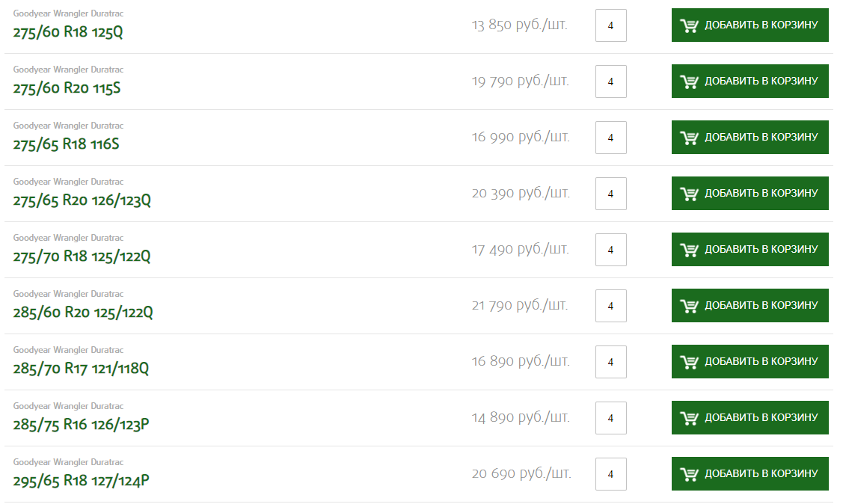Click cart icon for 275/70 R18 125/122Q
Viewport: 843px width, 504px height.
tap(689, 249)
